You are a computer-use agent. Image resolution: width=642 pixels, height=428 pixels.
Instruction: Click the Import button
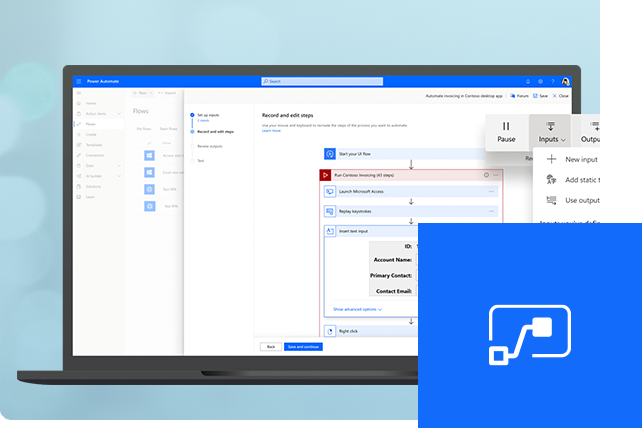tap(167, 93)
